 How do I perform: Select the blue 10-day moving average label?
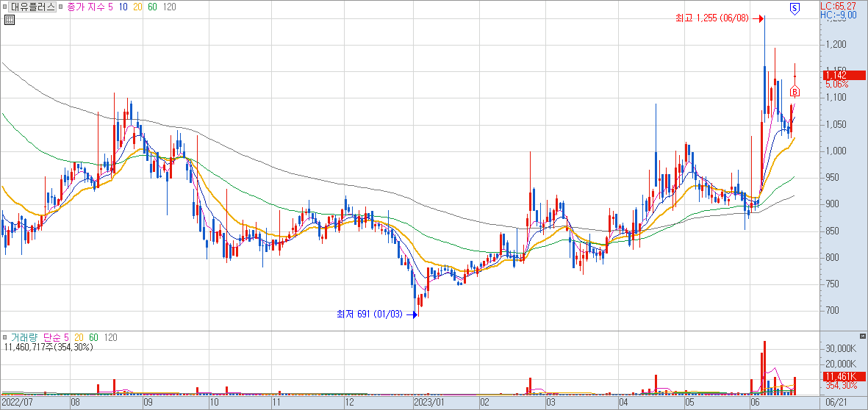123,7
